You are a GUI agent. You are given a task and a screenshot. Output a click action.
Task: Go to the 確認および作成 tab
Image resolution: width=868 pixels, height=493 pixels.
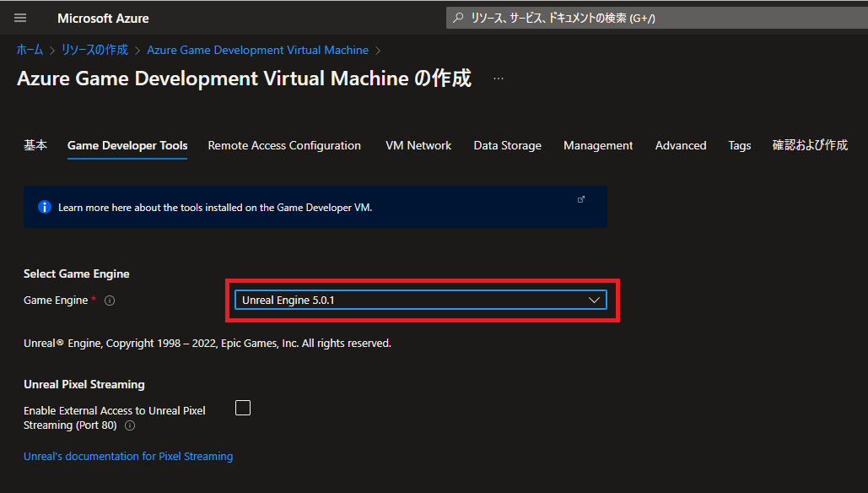point(810,145)
